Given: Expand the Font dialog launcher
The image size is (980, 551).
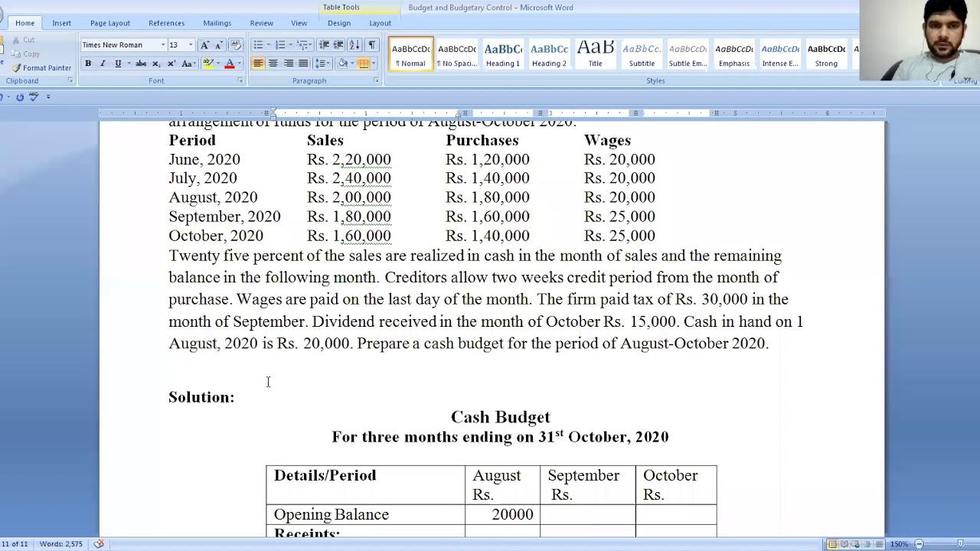Looking at the screenshot, I should tap(240, 80).
